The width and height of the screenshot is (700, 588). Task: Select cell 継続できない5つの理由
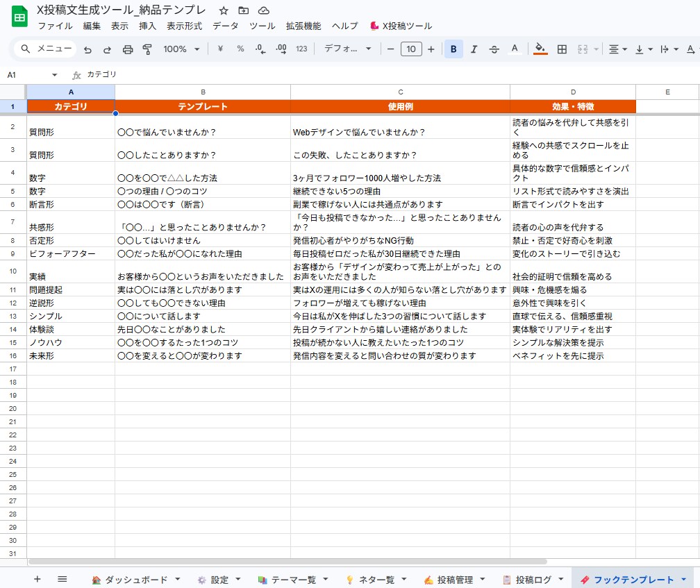401,191
